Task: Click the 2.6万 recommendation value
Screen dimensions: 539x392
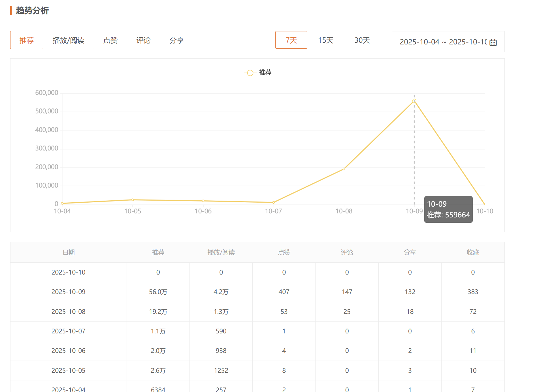Action: [158, 370]
